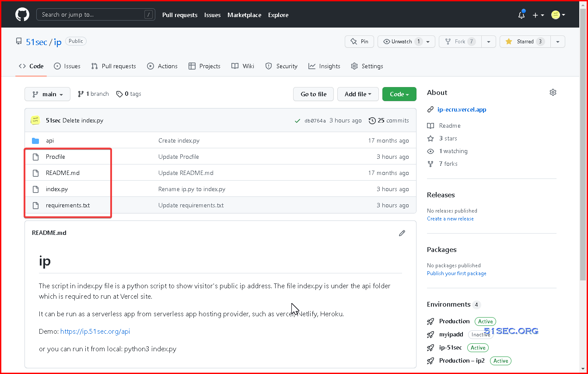588x374 pixels.
Task: Click the green commit status checkmark
Action: [x=297, y=121]
